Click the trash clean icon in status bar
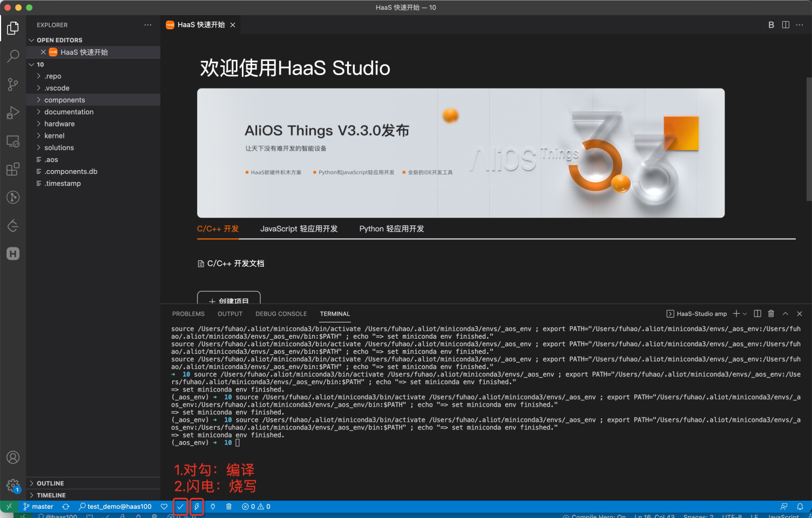Screen dimensions: 812x518 point(229,507)
